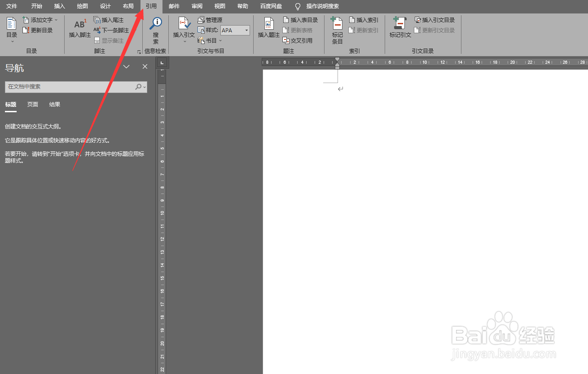This screenshot has width=588, height=374.
Task: Click the 操作说明搜索 tell-me box
Action: [323, 6]
